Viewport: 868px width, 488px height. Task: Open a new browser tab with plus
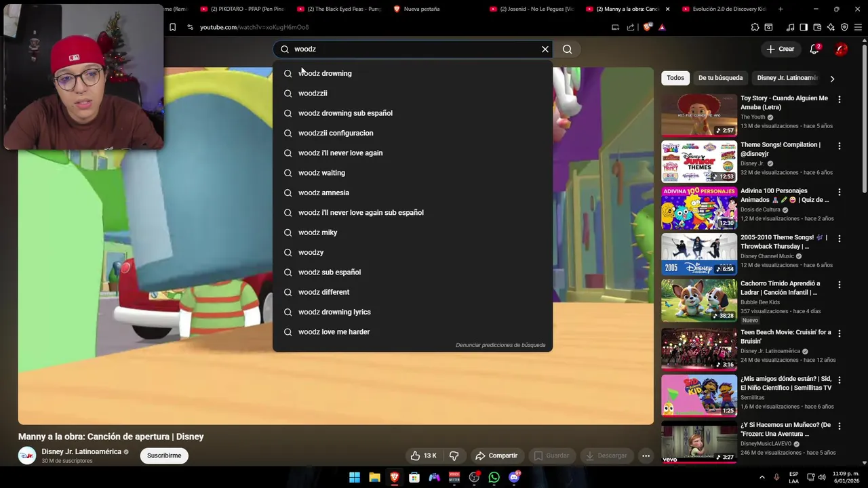(781, 9)
